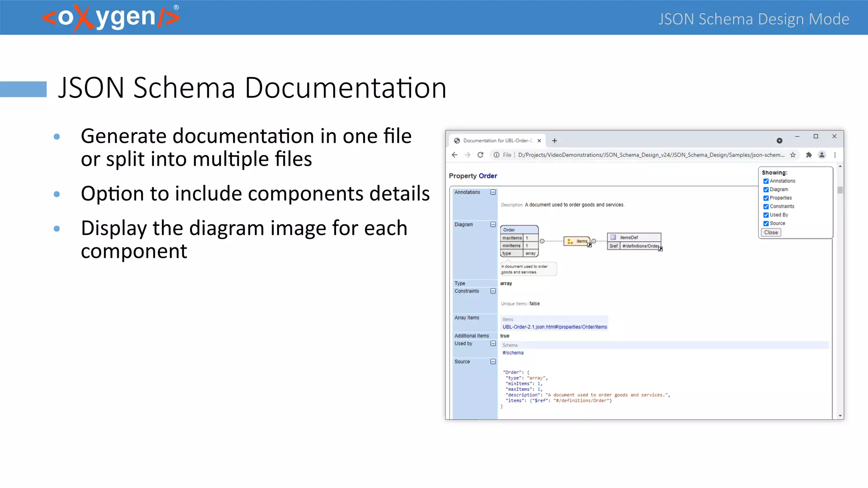Click the browser back arrow

pyautogui.click(x=455, y=155)
